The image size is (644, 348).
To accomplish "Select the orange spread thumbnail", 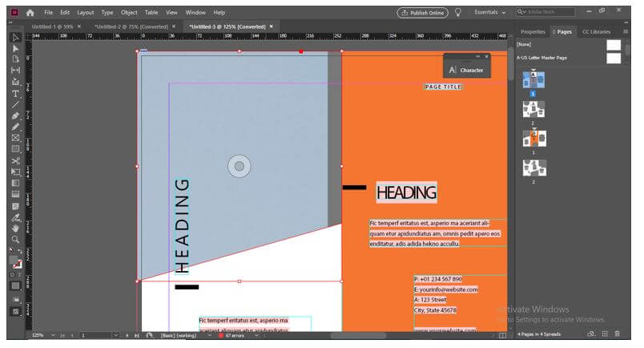I will (534, 139).
